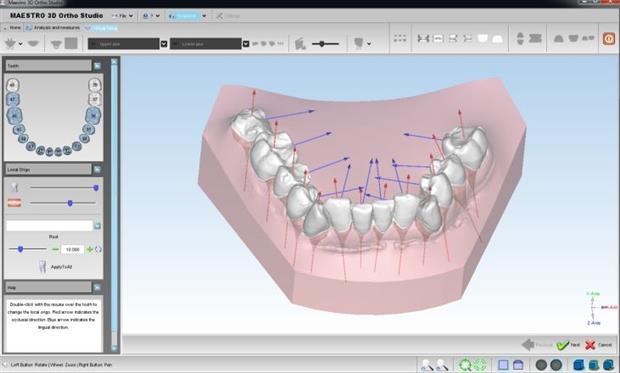This screenshot has width=620, height=373.
Task: Click the shield-shaped tooth icon in toolbar
Action: pyautogui.click(x=359, y=43)
